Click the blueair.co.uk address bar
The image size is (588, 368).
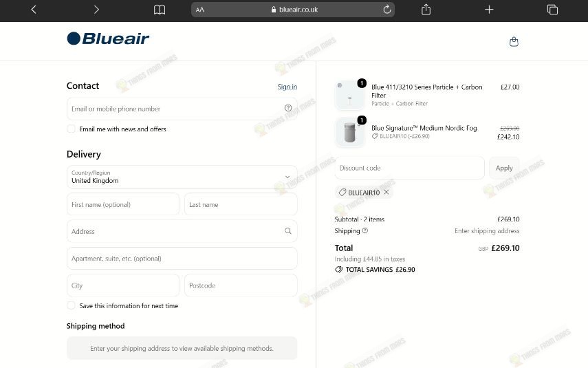[x=293, y=10]
